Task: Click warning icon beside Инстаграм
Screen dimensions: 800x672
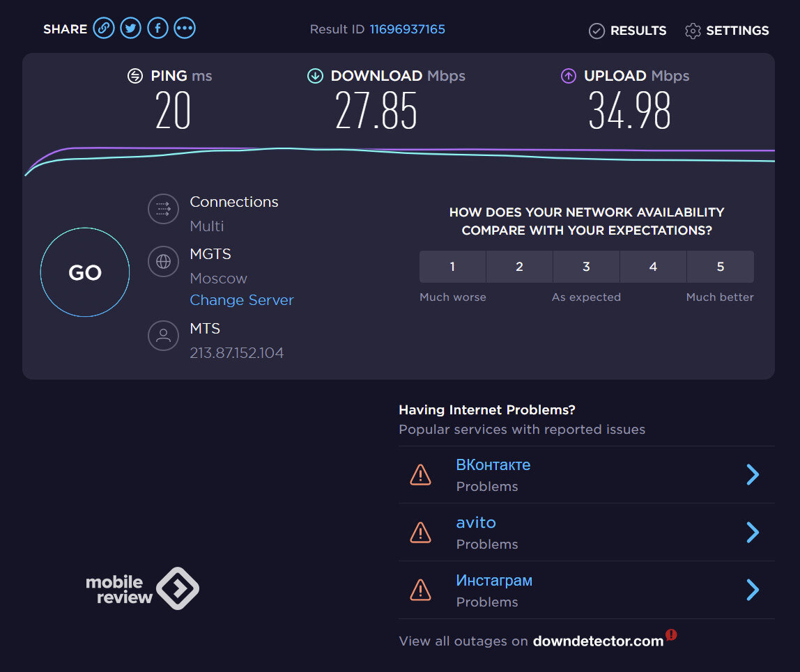Action: pyautogui.click(x=420, y=590)
